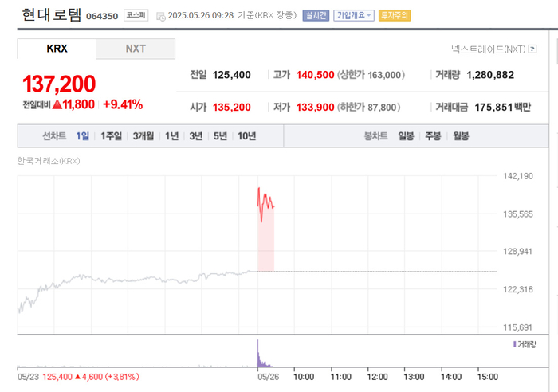Click the 시가 value 135,200
This screenshot has width=558, height=392.
(x=232, y=107)
